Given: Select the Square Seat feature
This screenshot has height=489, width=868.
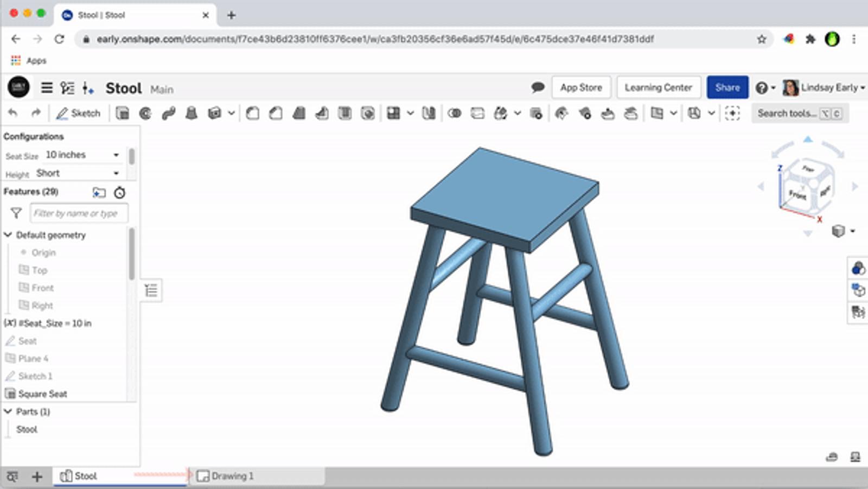Looking at the screenshot, I should [42, 394].
